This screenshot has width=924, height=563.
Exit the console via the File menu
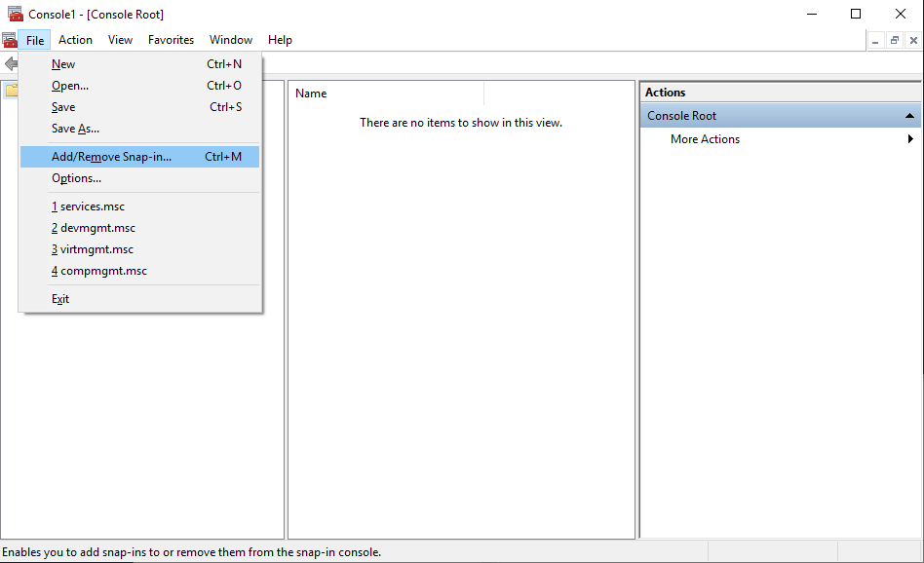pyautogui.click(x=59, y=298)
